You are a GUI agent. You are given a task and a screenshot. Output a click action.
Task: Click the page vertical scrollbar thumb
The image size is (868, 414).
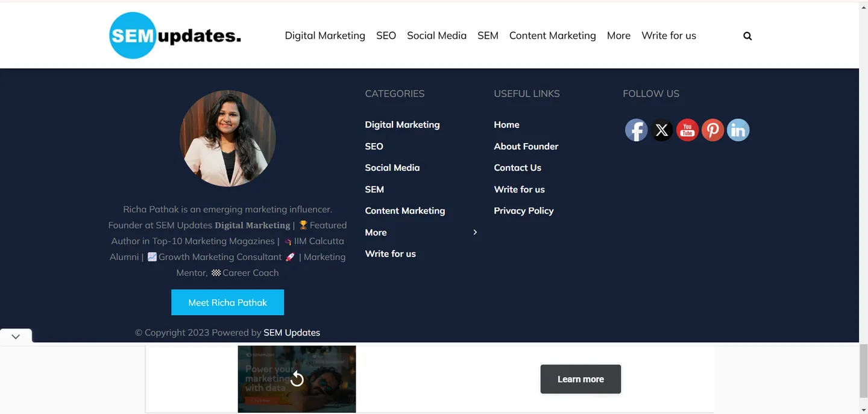863,371
